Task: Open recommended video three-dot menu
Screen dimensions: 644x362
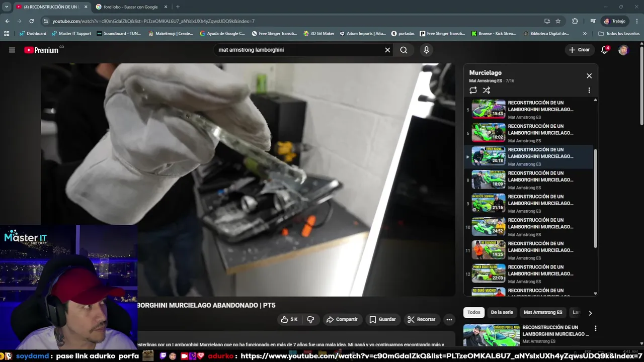Action: tap(596, 328)
